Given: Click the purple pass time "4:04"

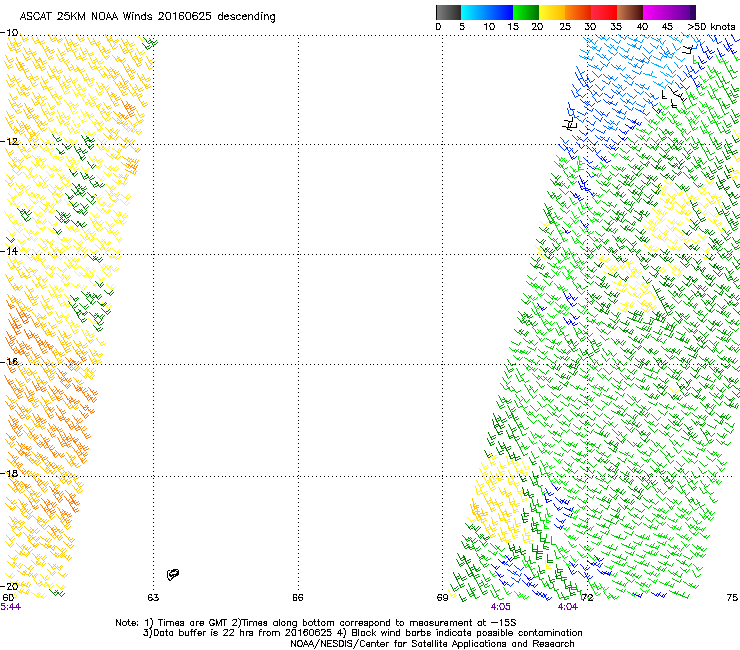Looking at the screenshot, I should click(x=567, y=606).
